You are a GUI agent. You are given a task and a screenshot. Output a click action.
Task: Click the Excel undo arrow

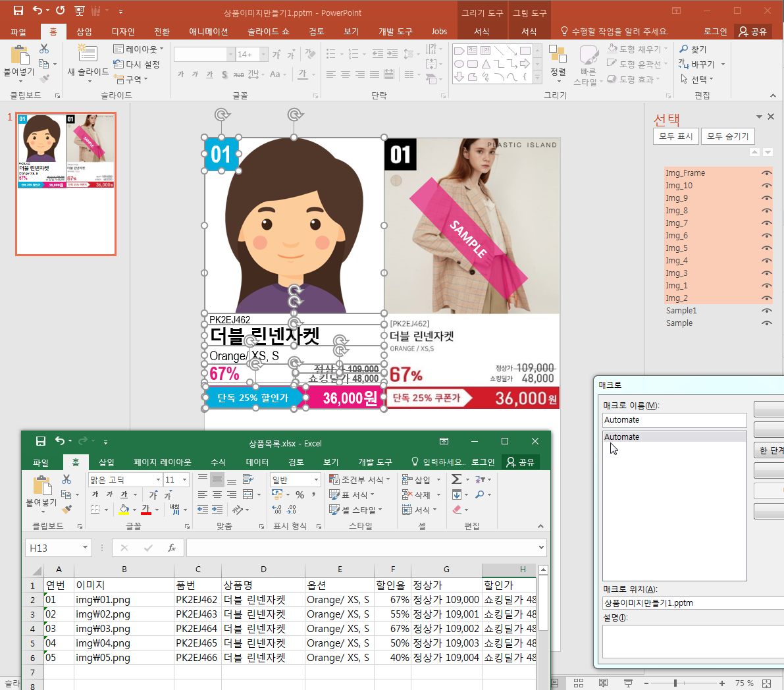coord(59,440)
